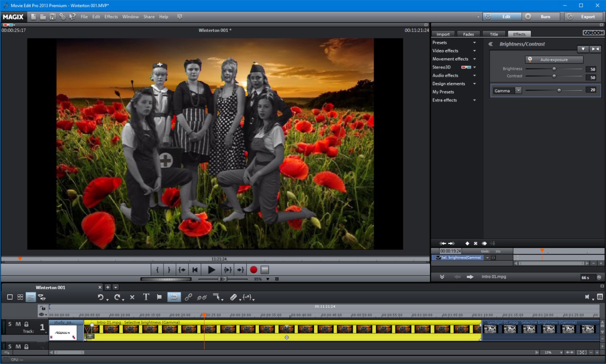Toggle Sel. brightness(Gamma) checkbox

tap(438, 258)
